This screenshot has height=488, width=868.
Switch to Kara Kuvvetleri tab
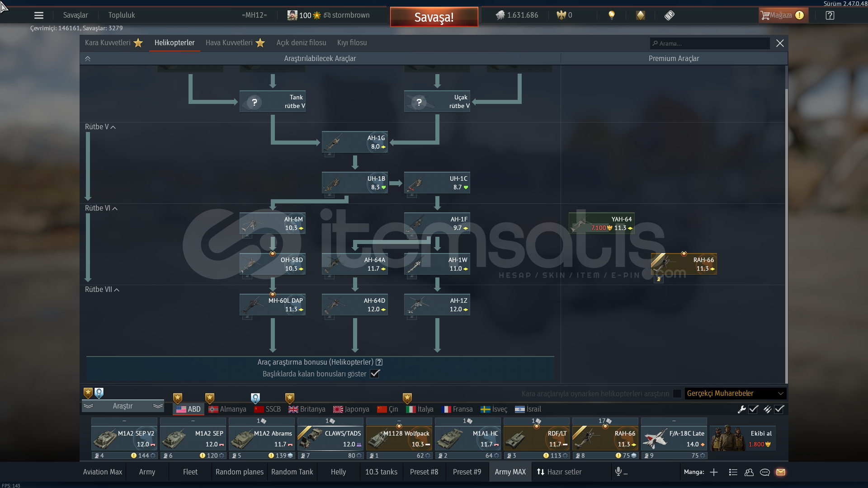click(x=114, y=43)
